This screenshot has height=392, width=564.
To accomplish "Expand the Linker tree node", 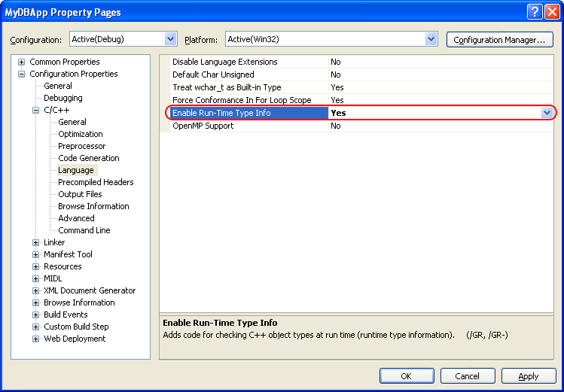I will [x=36, y=242].
